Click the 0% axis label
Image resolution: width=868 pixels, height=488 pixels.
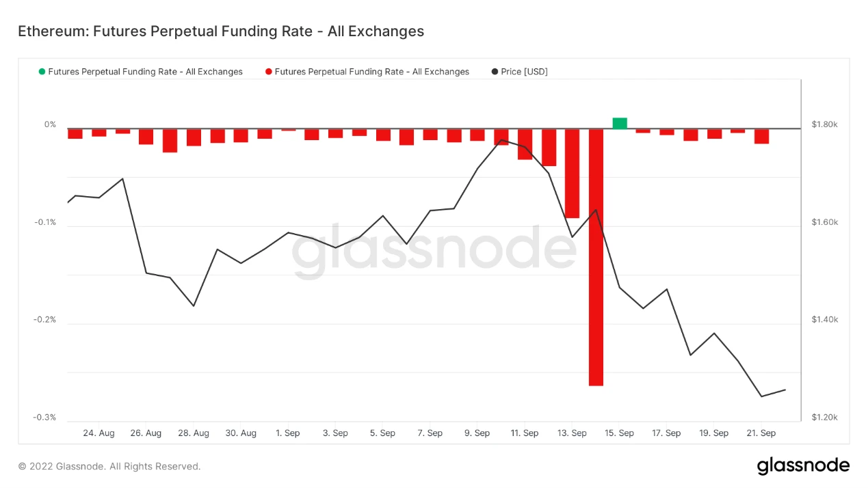coord(50,124)
